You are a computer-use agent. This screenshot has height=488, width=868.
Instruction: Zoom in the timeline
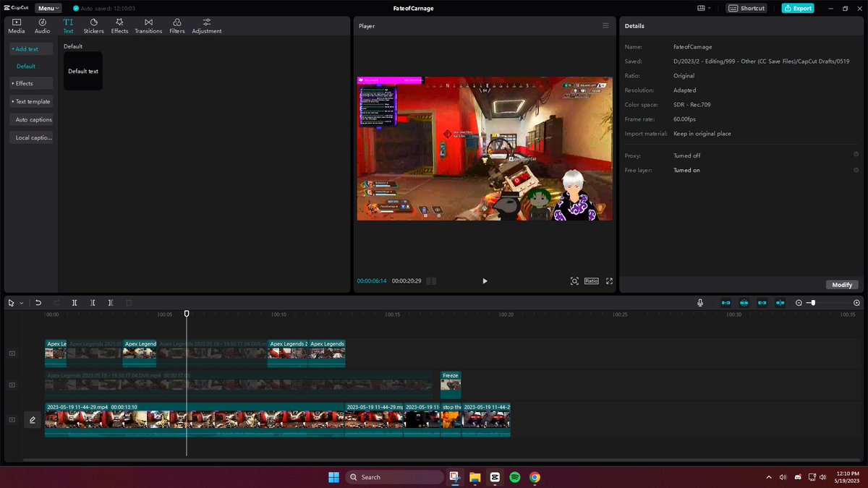pyautogui.click(x=857, y=303)
